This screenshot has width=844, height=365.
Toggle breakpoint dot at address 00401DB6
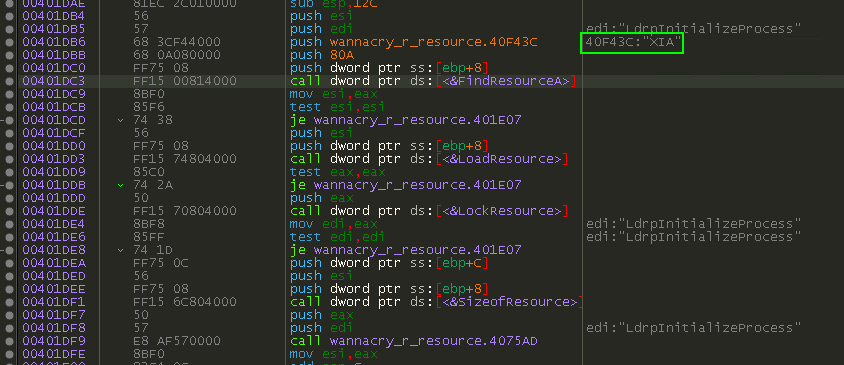[9, 42]
